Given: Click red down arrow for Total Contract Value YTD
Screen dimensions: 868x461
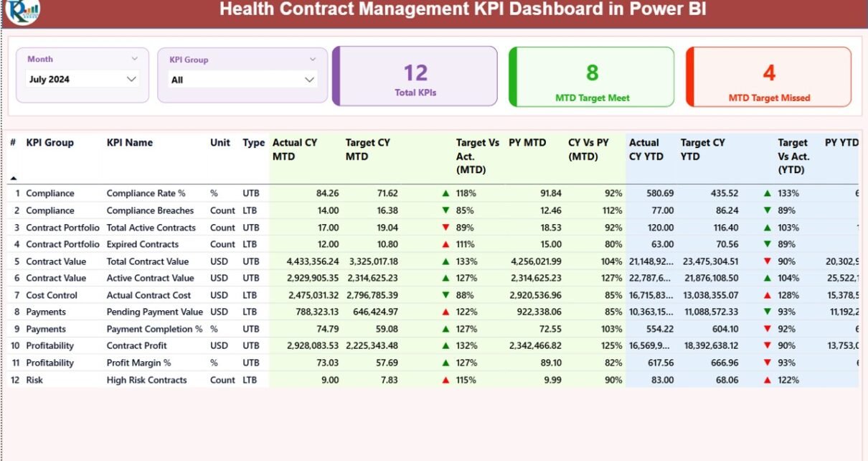Looking at the screenshot, I should 768,261.
